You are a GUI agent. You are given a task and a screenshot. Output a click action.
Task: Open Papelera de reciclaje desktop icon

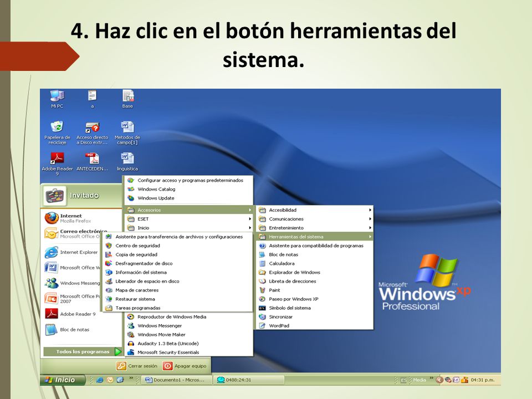point(57,132)
